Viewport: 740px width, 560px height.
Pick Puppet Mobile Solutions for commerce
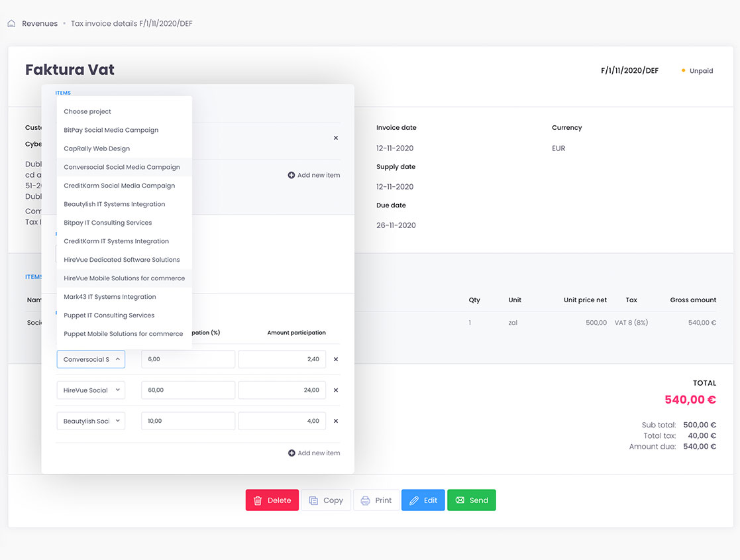coord(124,334)
